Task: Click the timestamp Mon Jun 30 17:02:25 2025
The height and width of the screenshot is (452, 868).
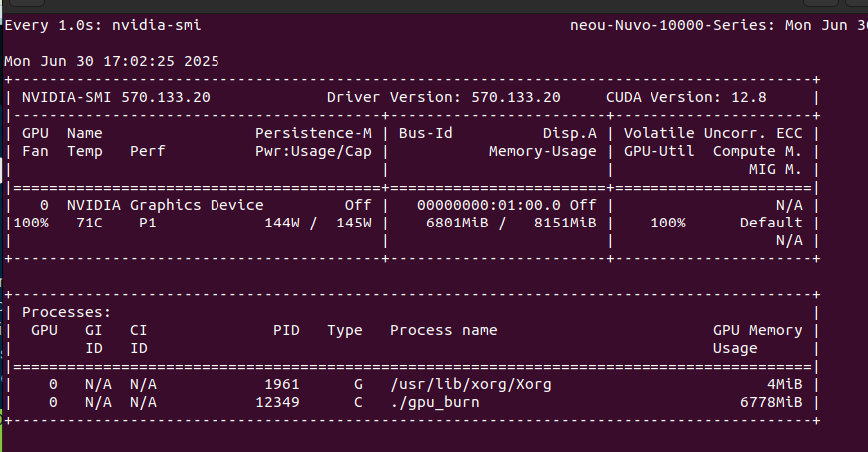Action: click(112, 61)
